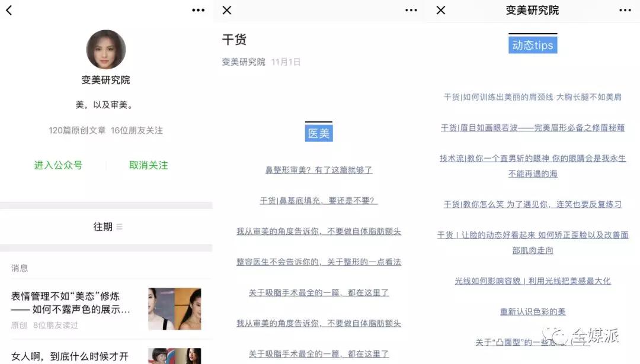The width and height of the screenshot is (640, 364).
Task: Open the three-dot menu on the profile screen
Action: coord(199,10)
